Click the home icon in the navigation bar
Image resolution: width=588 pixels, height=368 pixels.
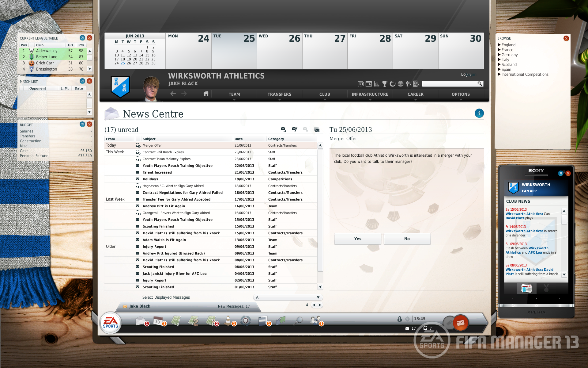click(x=206, y=94)
